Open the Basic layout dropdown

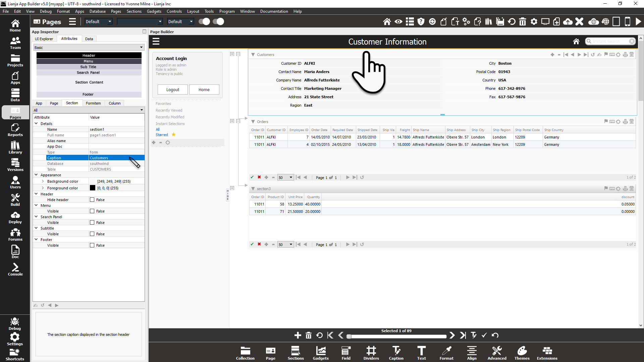pyautogui.click(x=89, y=48)
